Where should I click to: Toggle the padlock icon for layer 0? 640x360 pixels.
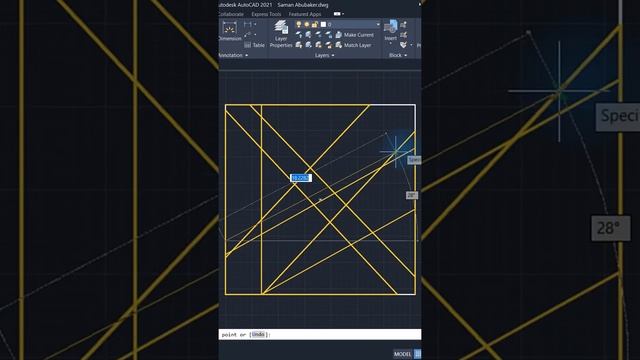point(315,24)
